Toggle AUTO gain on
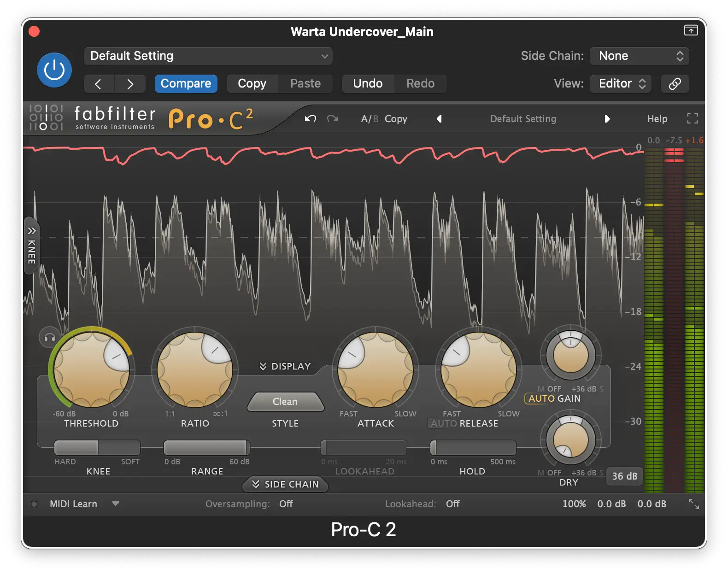 click(541, 399)
